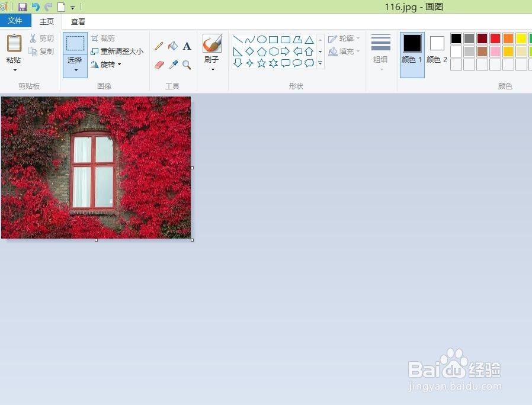The image size is (532, 405).
Task: Select the Color picker eyedropper tool
Action: [173, 65]
